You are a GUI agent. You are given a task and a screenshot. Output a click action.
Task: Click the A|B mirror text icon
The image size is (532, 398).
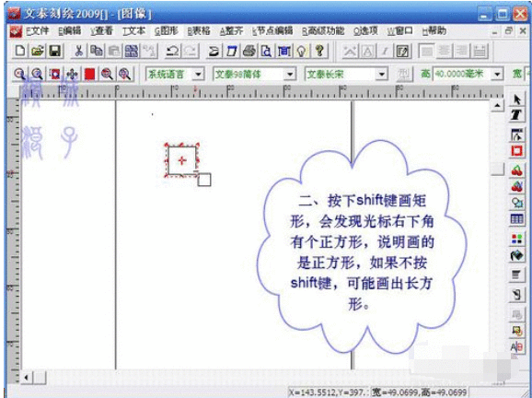point(516,346)
